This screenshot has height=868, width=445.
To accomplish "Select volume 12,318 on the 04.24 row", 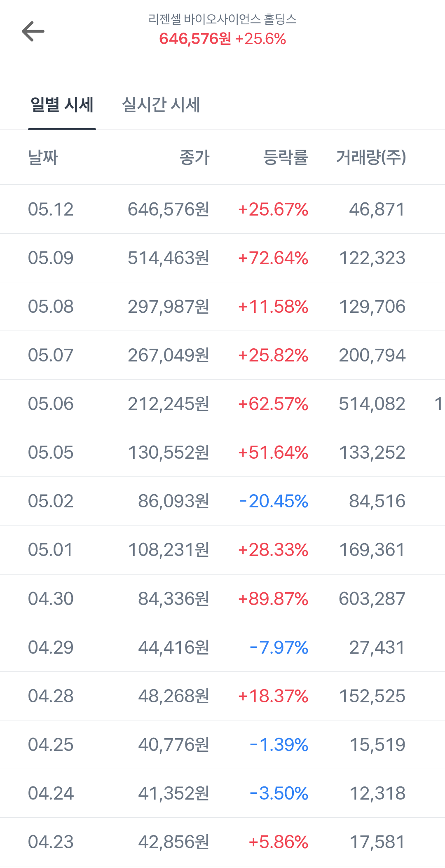I will [x=377, y=793].
